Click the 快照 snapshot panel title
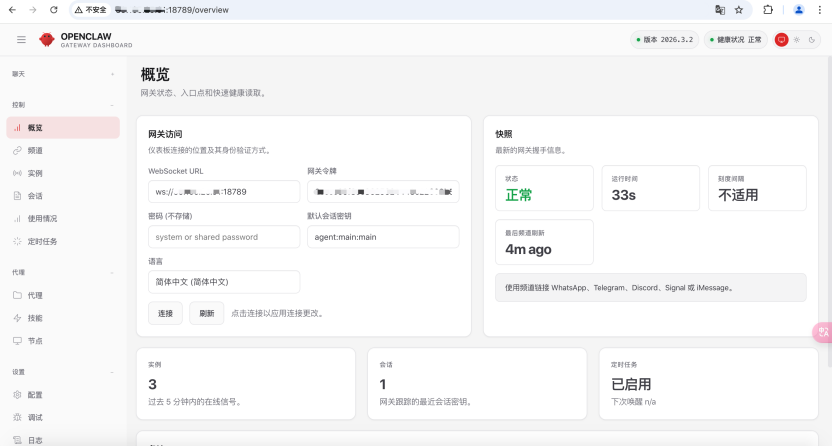 [x=504, y=134]
